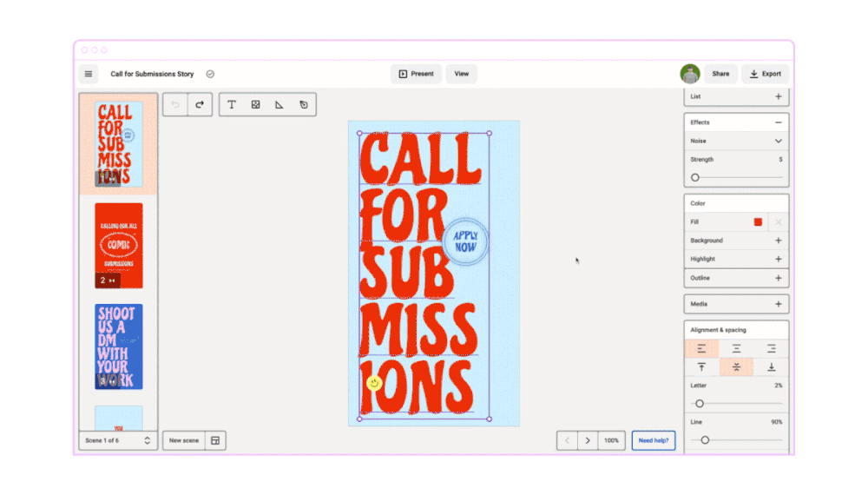The width and height of the screenshot is (868, 495).
Task: Click the project title Call for Submissions Story
Action: tap(152, 74)
